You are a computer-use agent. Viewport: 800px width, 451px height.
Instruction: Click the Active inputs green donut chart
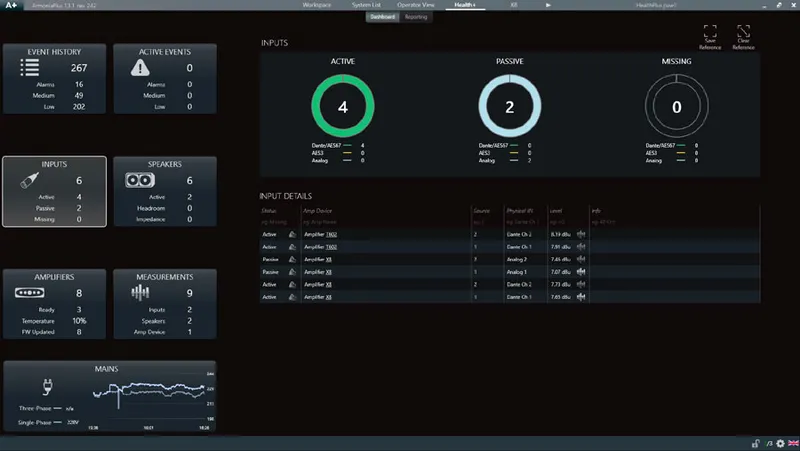tap(343, 106)
